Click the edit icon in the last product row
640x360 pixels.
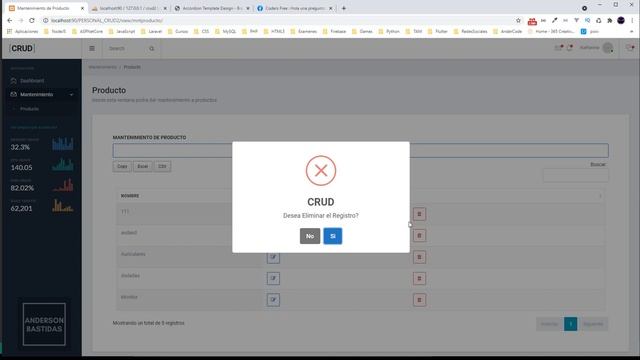coord(273,300)
